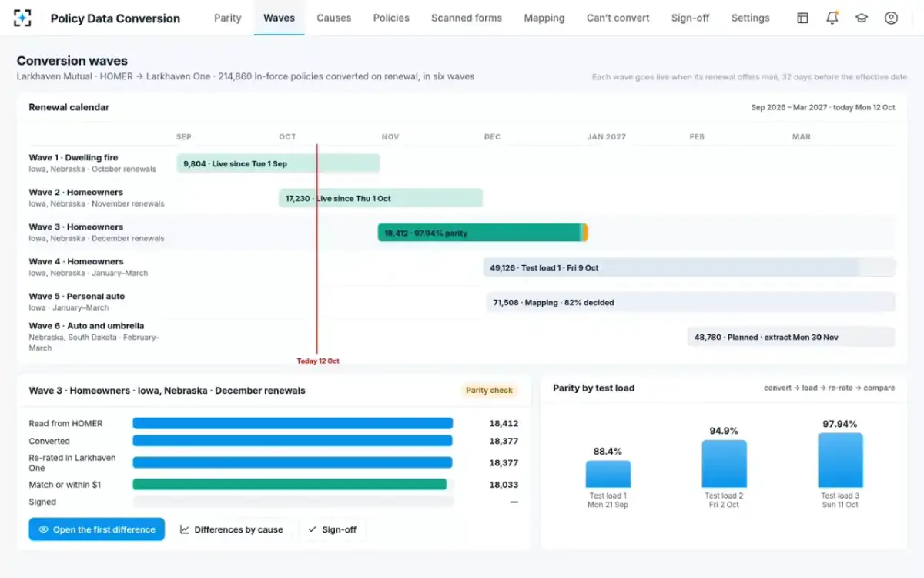Click the Parity by test load title
924x578 pixels.
pyautogui.click(x=594, y=388)
